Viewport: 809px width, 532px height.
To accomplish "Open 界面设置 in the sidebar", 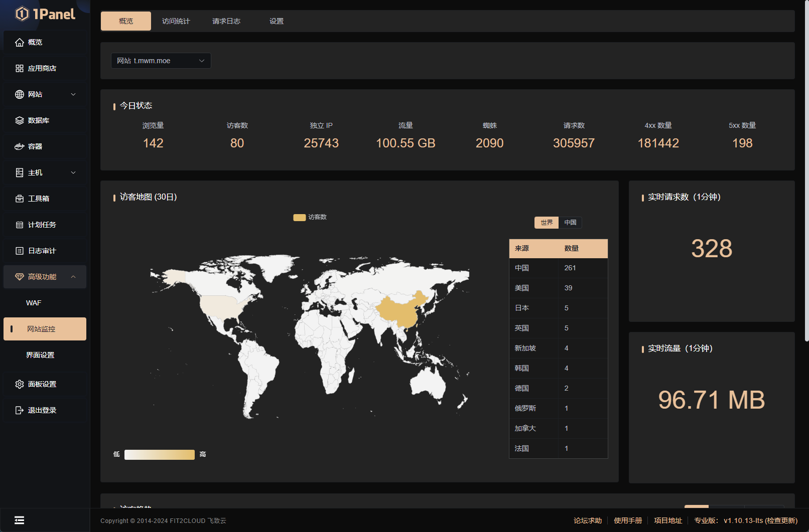I will (x=45, y=355).
